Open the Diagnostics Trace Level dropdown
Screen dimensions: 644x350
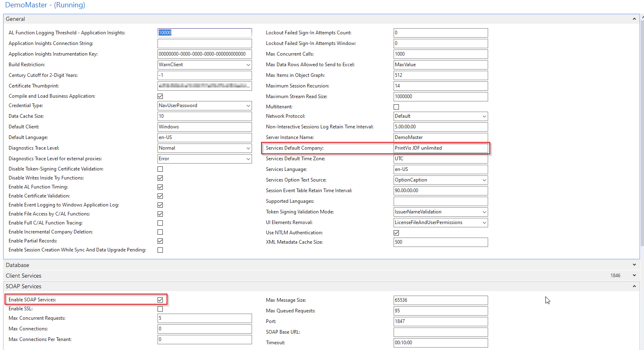click(x=248, y=148)
